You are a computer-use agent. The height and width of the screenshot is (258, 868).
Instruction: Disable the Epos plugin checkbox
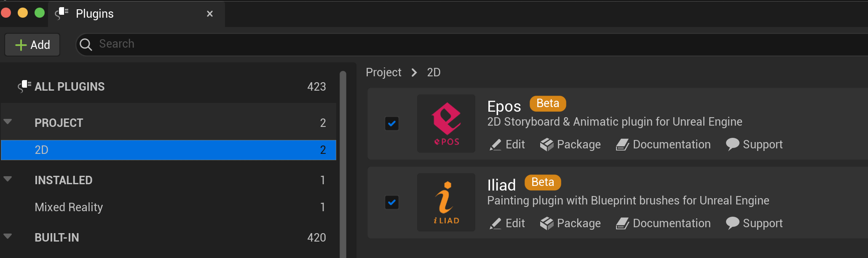pyautogui.click(x=392, y=124)
